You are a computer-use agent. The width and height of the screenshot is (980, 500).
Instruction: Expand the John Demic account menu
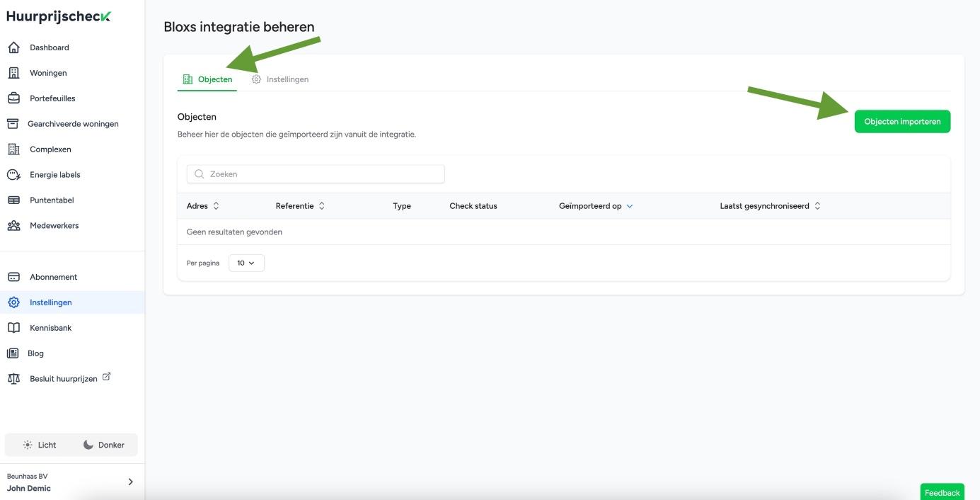pos(129,482)
